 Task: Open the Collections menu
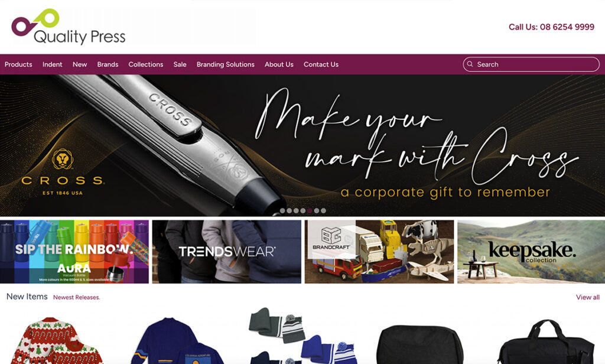pyautogui.click(x=146, y=64)
